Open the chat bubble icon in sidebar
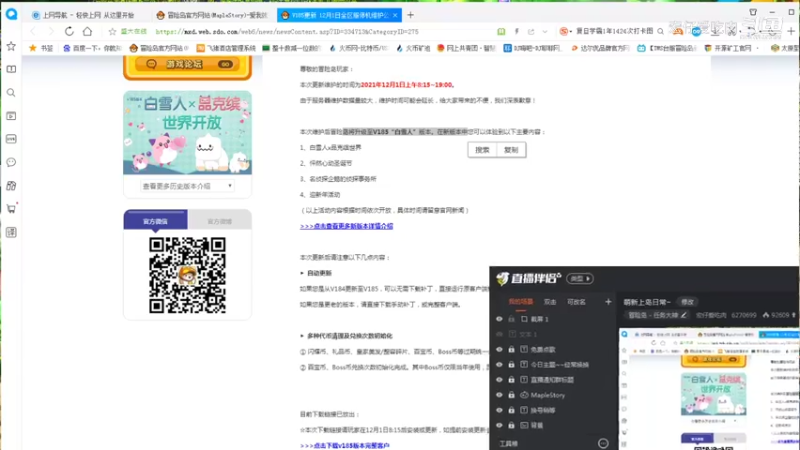 tap(11, 163)
